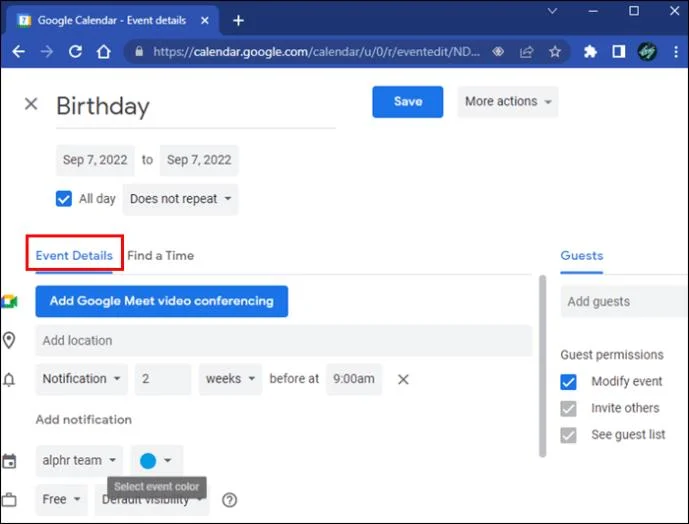Open the end date Sep 7, 2022

[199, 160]
